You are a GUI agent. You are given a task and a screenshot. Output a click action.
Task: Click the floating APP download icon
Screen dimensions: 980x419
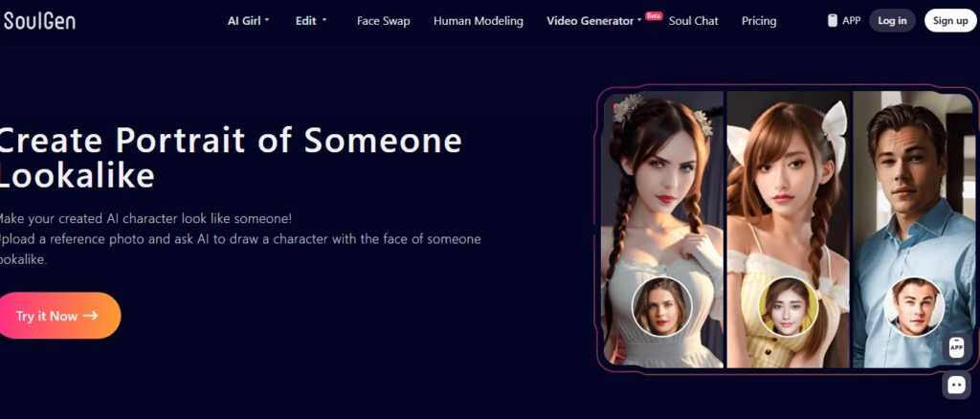(956, 347)
